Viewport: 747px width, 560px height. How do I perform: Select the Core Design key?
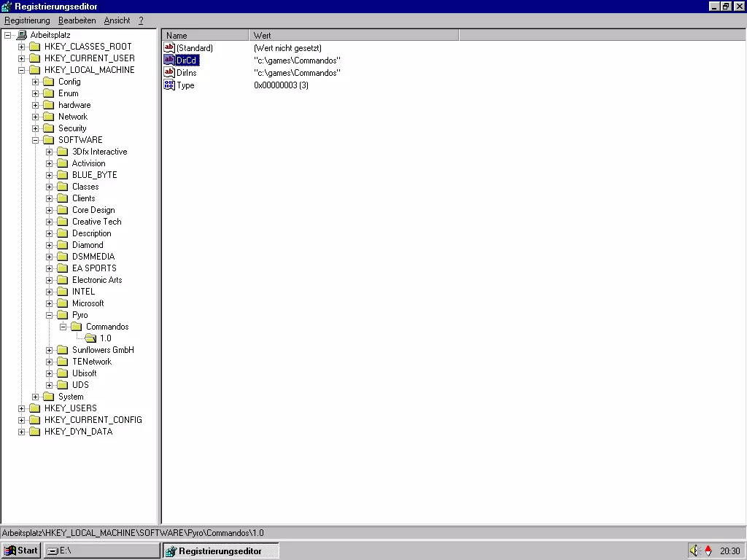[x=93, y=210]
